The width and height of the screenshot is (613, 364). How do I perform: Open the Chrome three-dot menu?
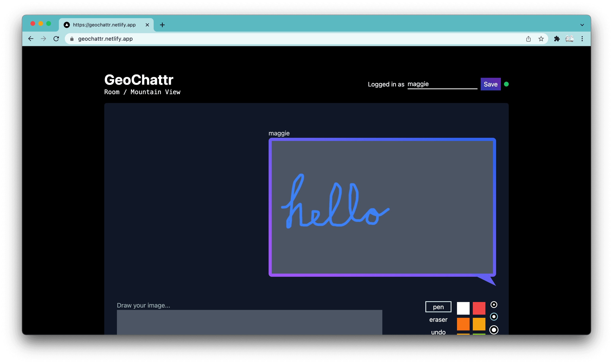(582, 39)
